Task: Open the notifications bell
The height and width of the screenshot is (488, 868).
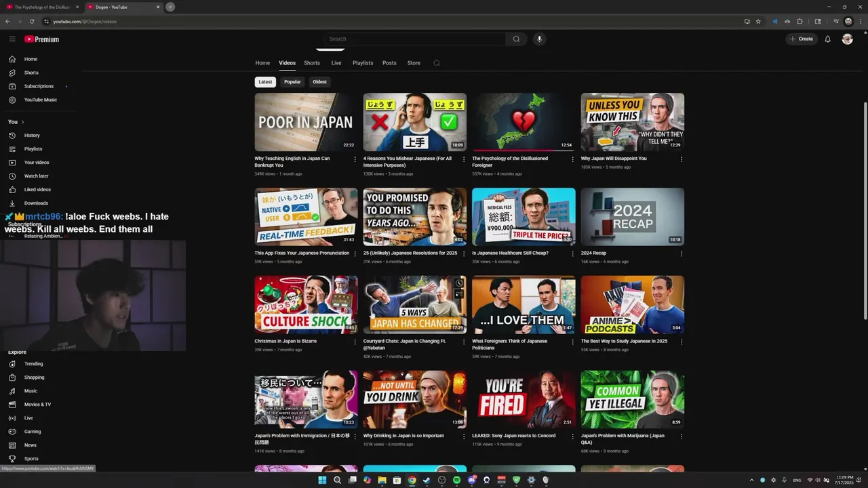Action: (827, 39)
